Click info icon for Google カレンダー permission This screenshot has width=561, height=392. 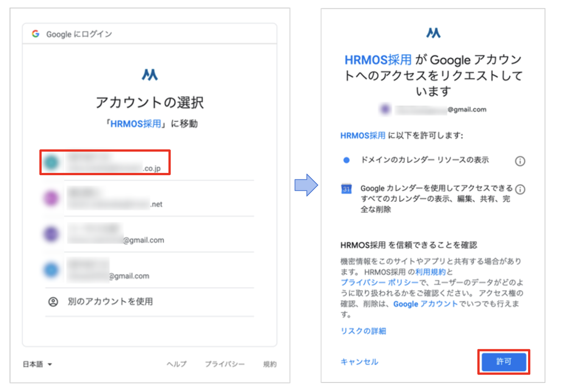tap(520, 189)
